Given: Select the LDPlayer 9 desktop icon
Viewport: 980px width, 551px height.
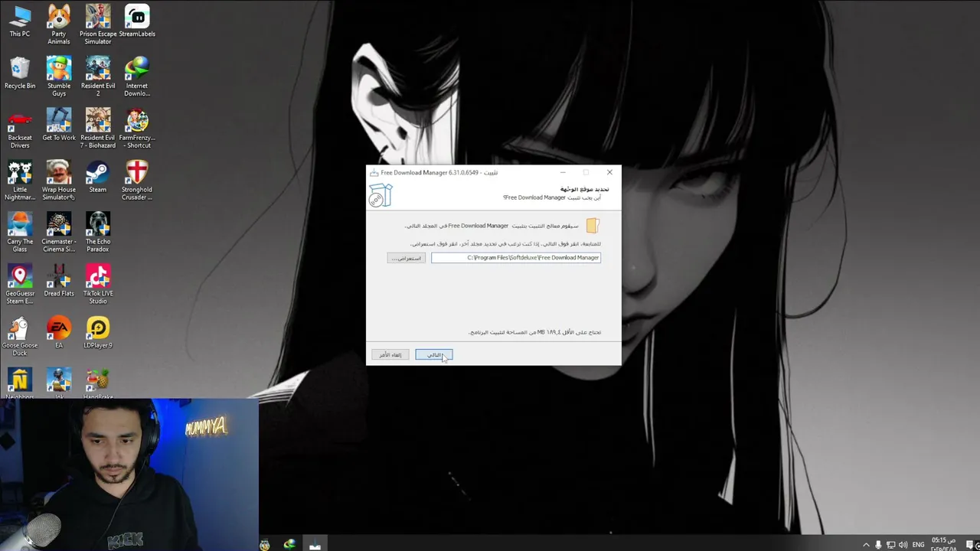Looking at the screenshot, I should [98, 334].
